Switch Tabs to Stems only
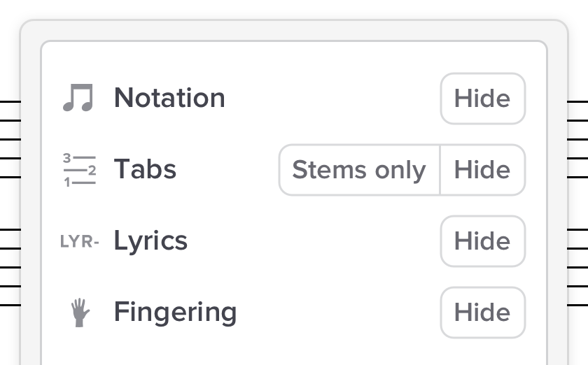Screen dimensions: 588x365 pyautogui.click(x=359, y=170)
